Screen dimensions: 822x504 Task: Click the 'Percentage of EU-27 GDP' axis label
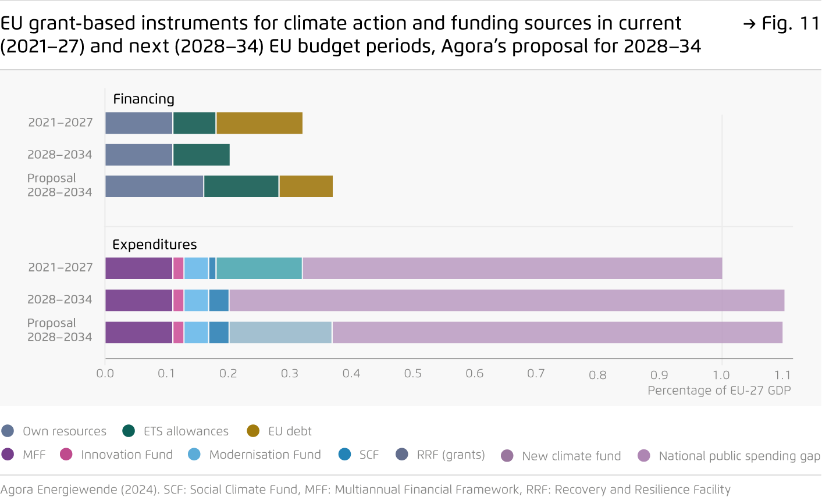pyautogui.click(x=719, y=390)
